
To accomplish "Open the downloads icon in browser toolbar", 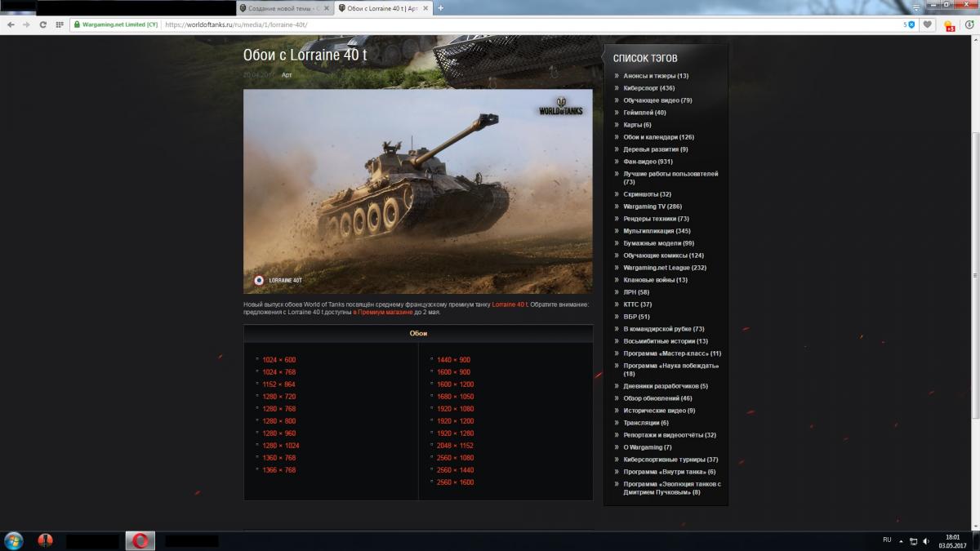I will [969, 24].
